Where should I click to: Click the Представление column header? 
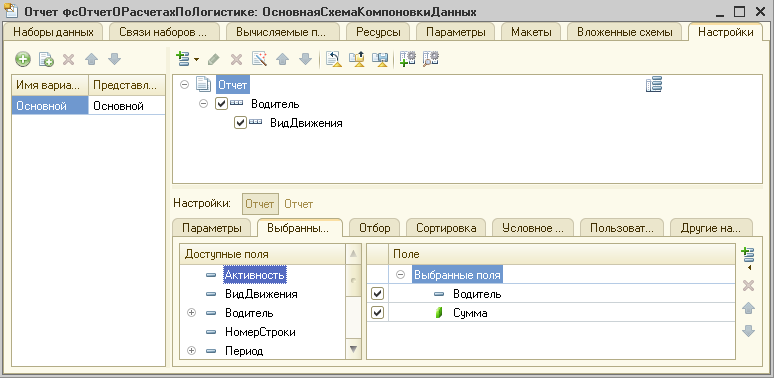click(x=127, y=85)
